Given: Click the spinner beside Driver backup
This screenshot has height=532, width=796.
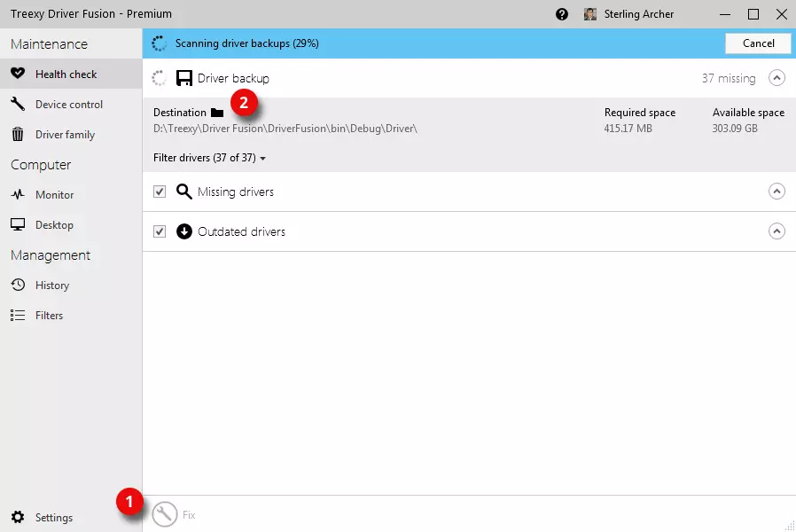Looking at the screenshot, I should pos(159,78).
